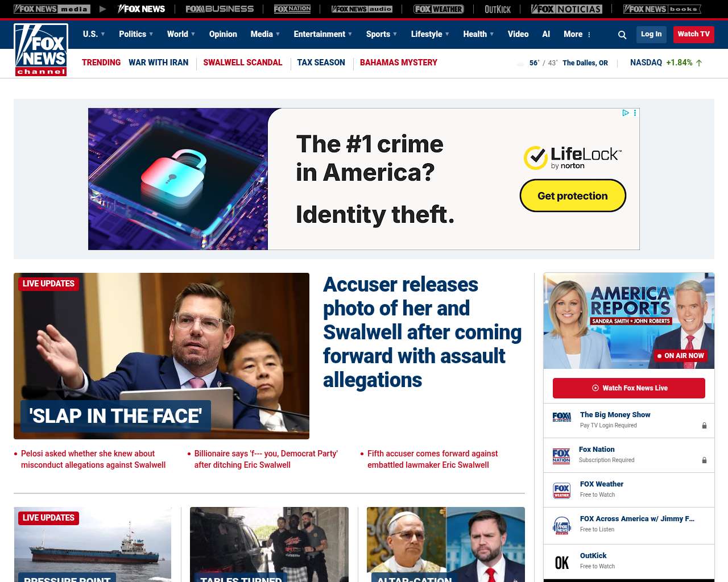The image size is (728, 582).
Task: Open the More menu with dots
Action: click(x=577, y=34)
